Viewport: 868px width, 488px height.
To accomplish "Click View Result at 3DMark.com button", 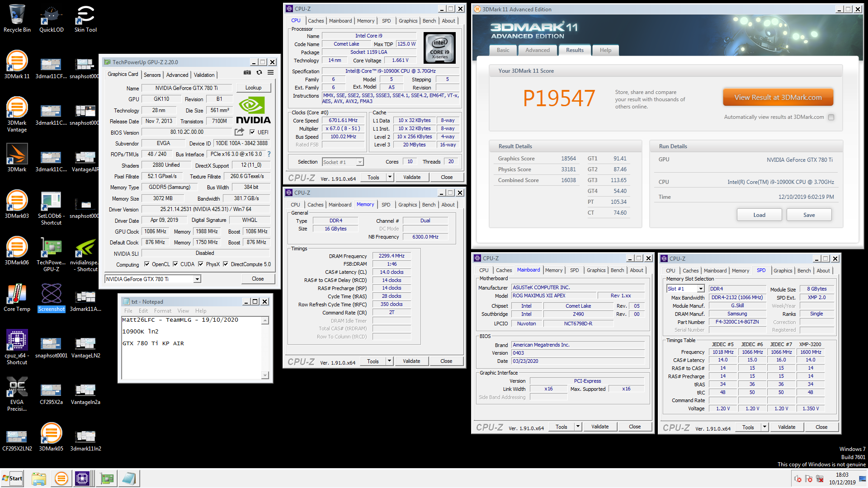I will coord(778,98).
